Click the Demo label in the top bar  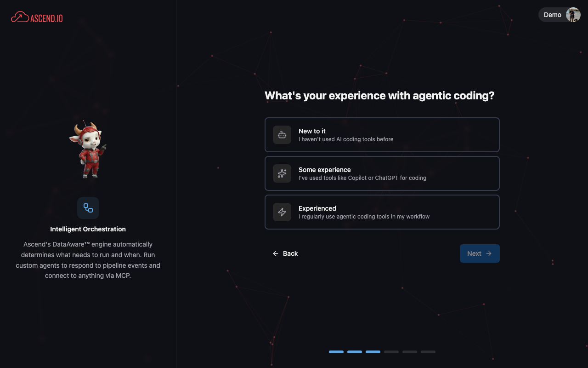[x=552, y=14]
